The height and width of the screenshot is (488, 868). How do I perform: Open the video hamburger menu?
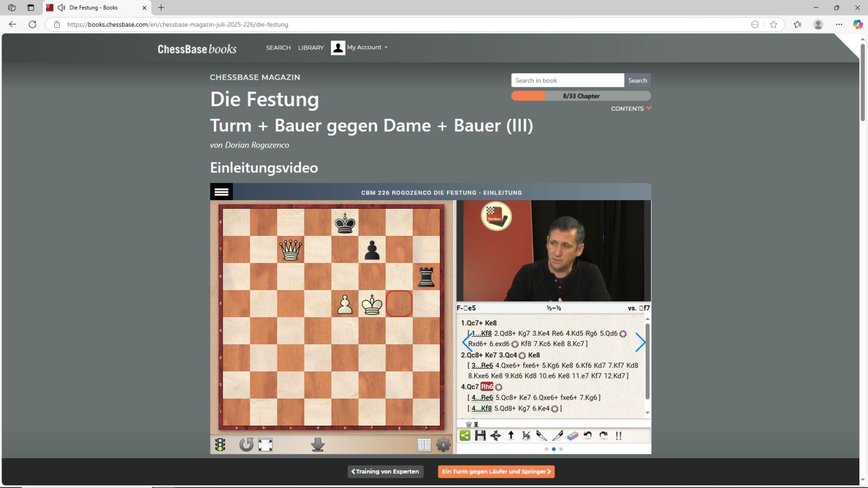click(x=221, y=192)
